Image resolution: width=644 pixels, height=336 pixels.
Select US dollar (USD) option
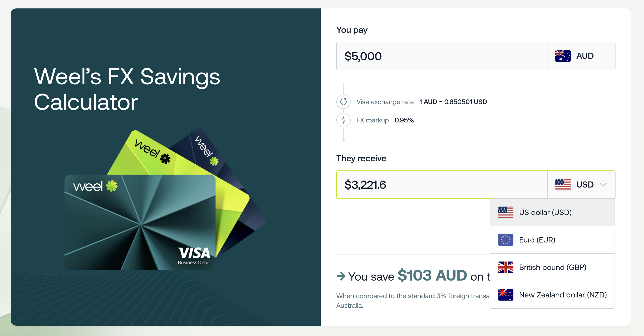pyautogui.click(x=545, y=212)
